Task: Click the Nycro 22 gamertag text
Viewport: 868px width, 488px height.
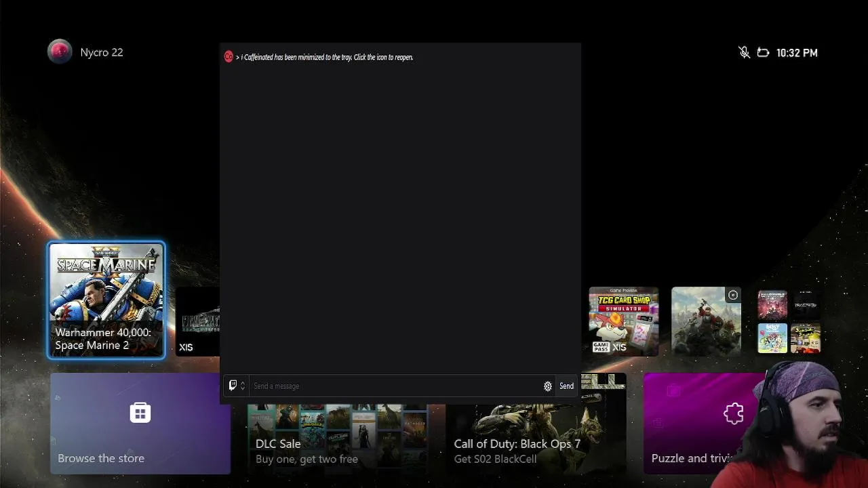Action: pos(102,52)
